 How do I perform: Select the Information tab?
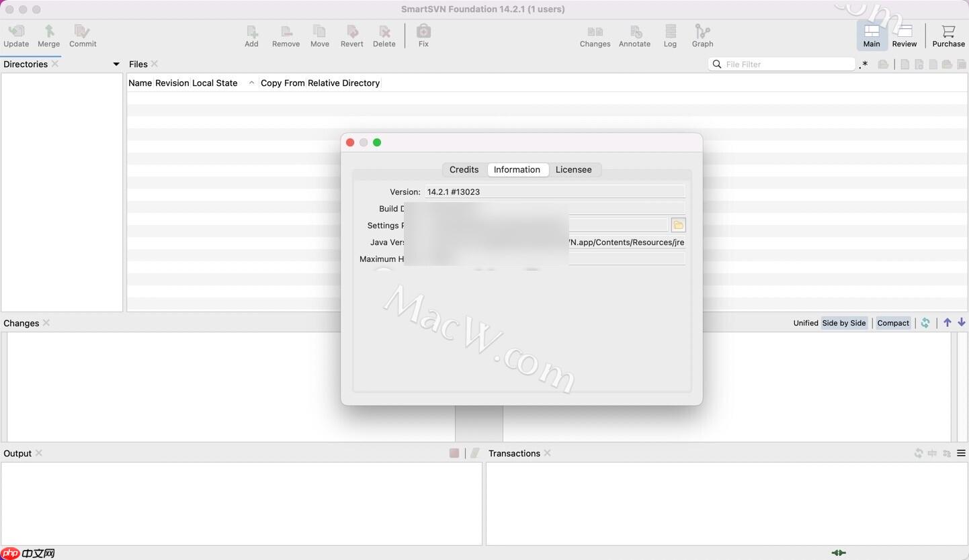point(517,169)
